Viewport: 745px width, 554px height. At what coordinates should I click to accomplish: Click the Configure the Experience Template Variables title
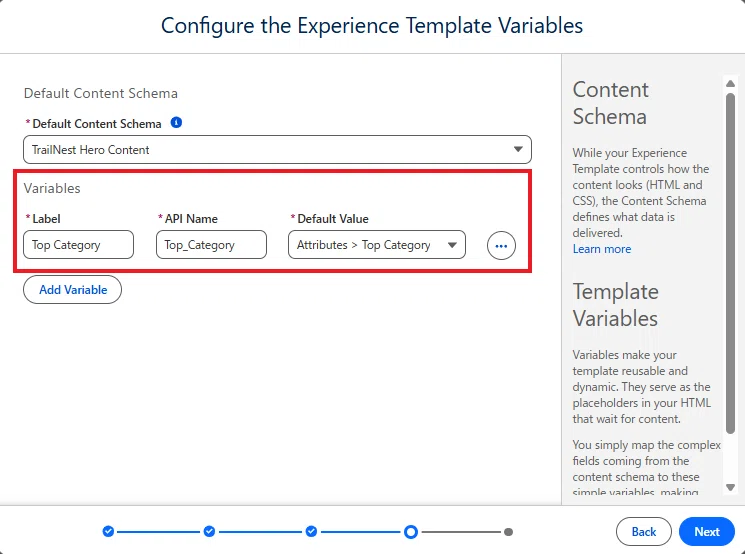pyautogui.click(x=372, y=26)
